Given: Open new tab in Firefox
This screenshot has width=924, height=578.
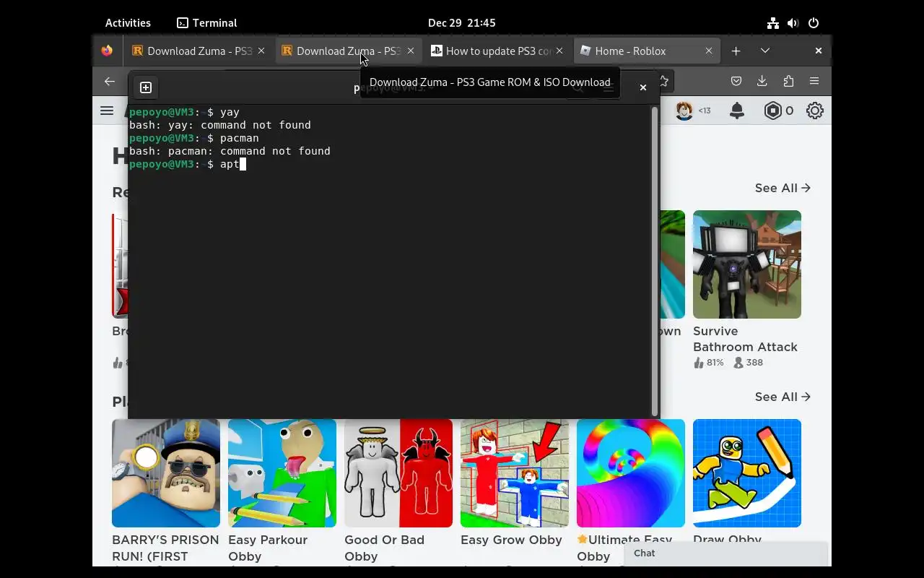Looking at the screenshot, I should click(x=736, y=51).
